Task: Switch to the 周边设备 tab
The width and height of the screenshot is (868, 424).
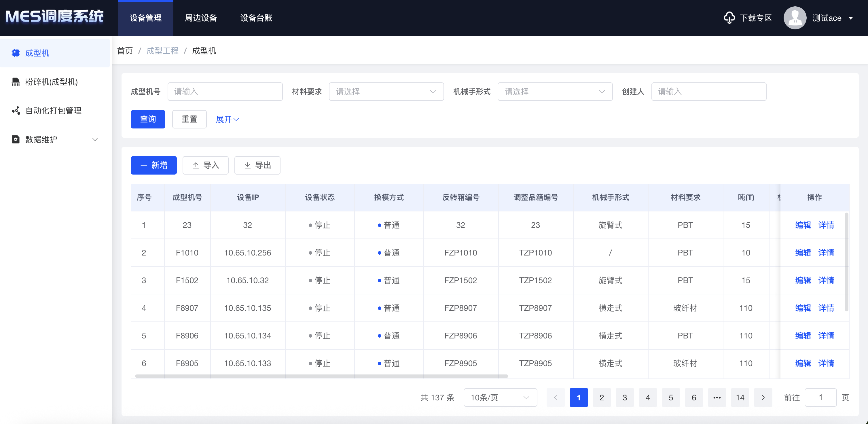Action: [200, 18]
